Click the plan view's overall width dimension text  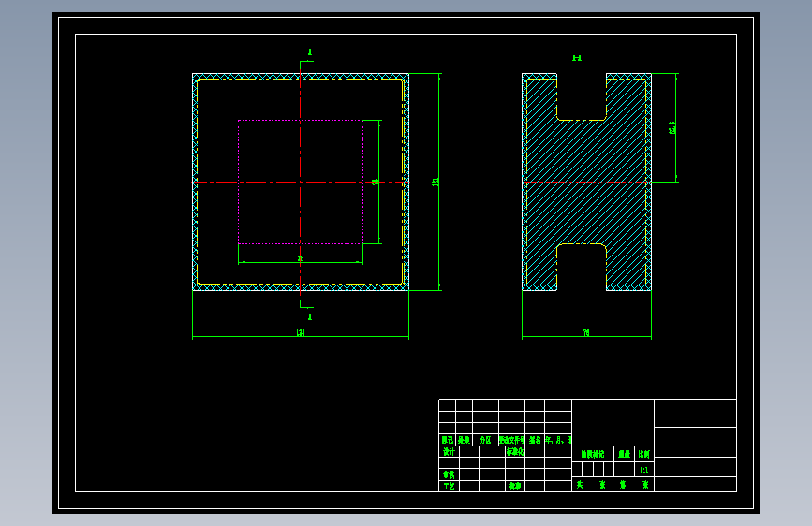pos(301,333)
